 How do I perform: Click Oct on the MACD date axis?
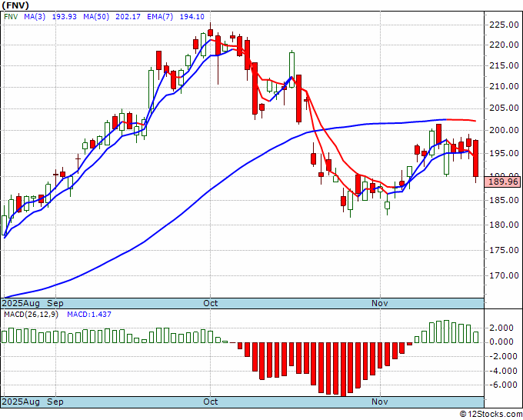(211, 402)
